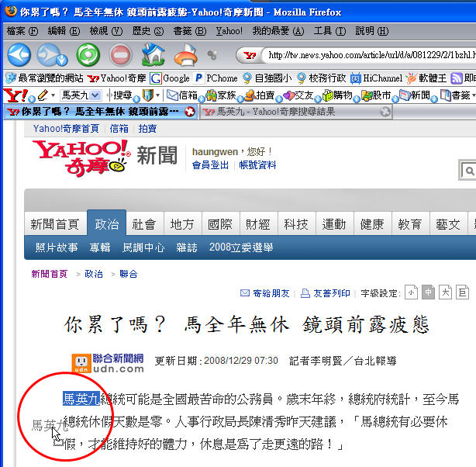The width and height of the screenshot is (476, 467).
Task: Set font size to large 大
Action: [445, 292]
